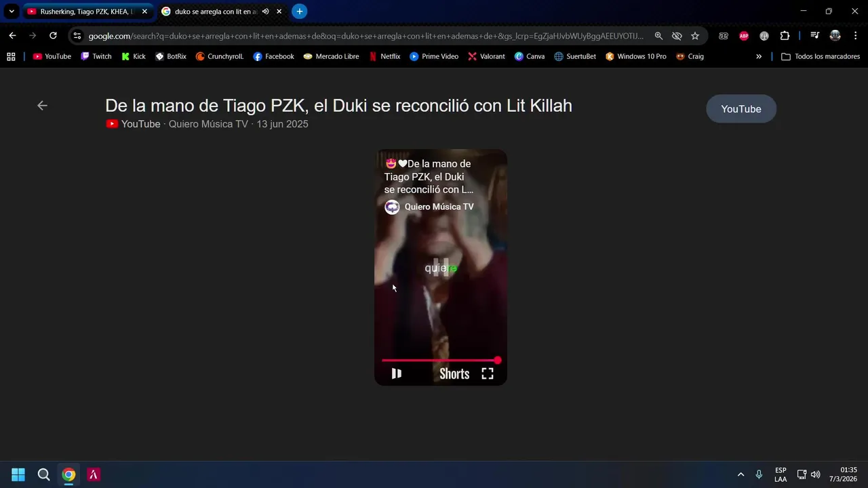Image resolution: width=868 pixels, height=488 pixels.
Task: Open the Shorts logo in the player
Action: (454, 373)
